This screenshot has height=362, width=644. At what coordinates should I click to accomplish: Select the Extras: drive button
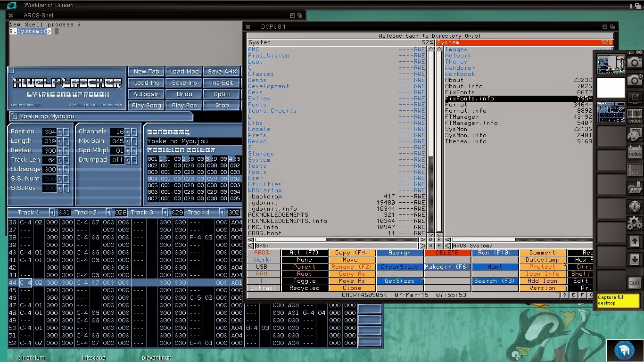coord(264,288)
